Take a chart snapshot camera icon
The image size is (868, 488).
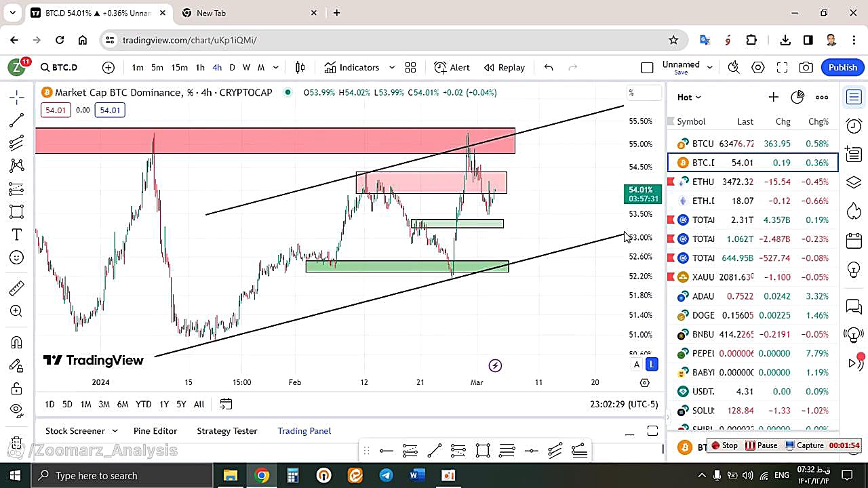[x=806, y=67]
